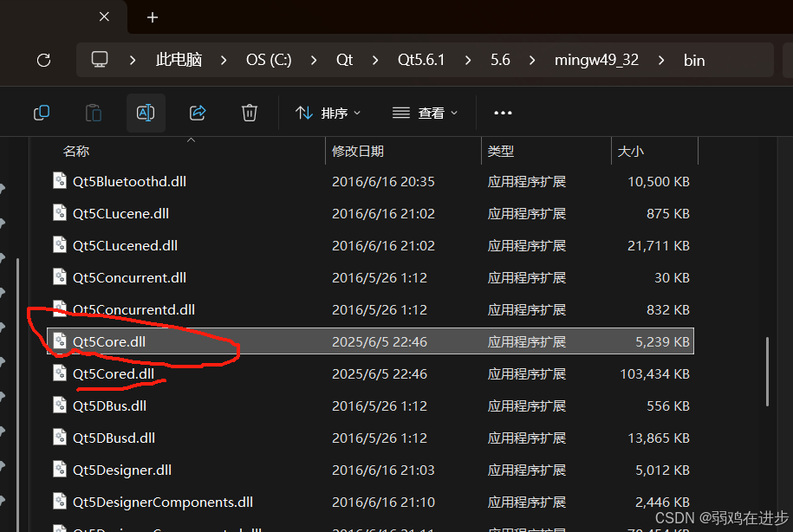Click the Qt5DBusd.dll file icon
This screenshot has height=532, width=793.
click(x=60, y=437)
